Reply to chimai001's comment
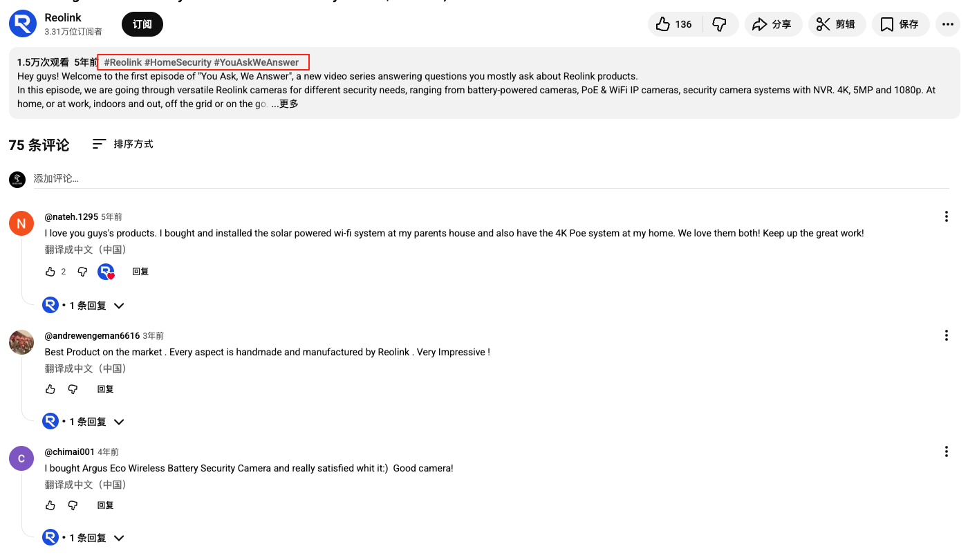Image resolution: width=968 pixels, height=560 pixels. coord(105,505)
